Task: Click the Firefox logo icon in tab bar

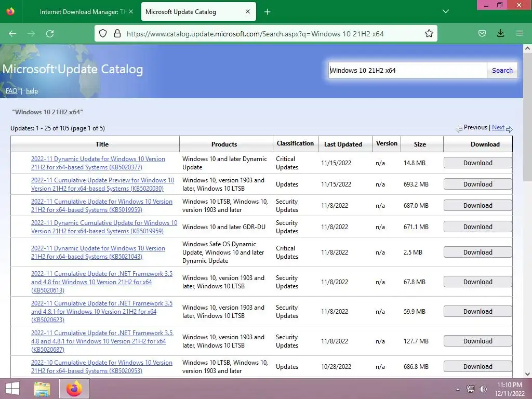Action: [x=10, y=11]
